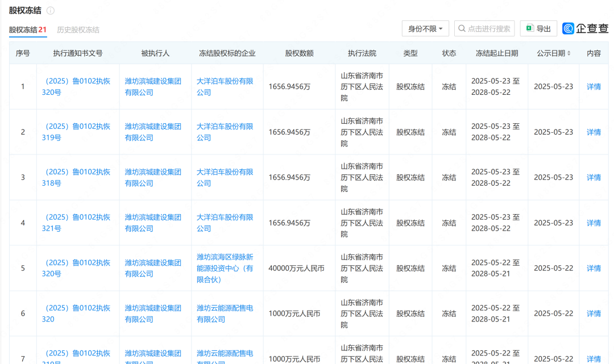View 详情 for row 2
Image resolution: width=614 pixels, height=364 pixels.
tap(594, 132)
